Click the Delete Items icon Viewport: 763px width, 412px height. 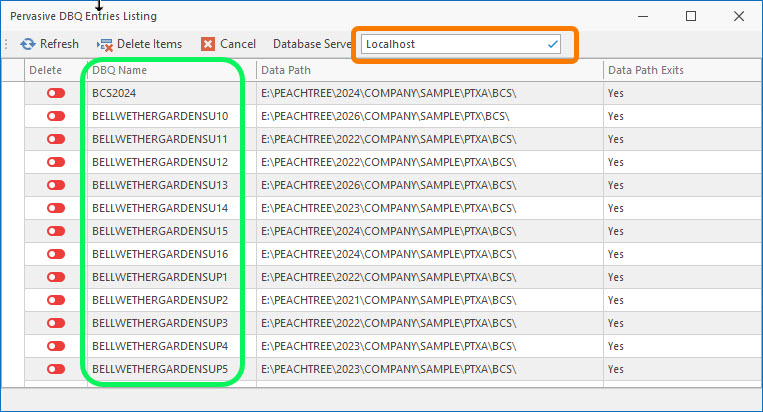pyautogui.click(x=104, y=44)
